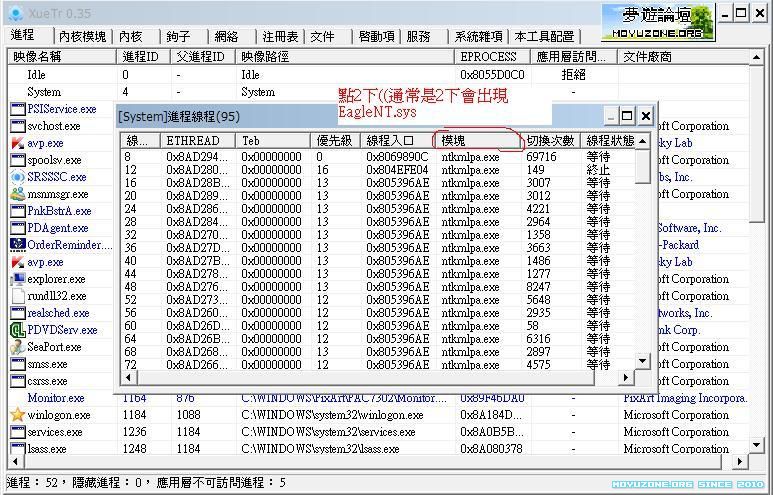The height and width of the screenshot is (495, 773).
Task: Sort threads by 模塊 column header
Action: pyautogui.click(x=478, y=141)
